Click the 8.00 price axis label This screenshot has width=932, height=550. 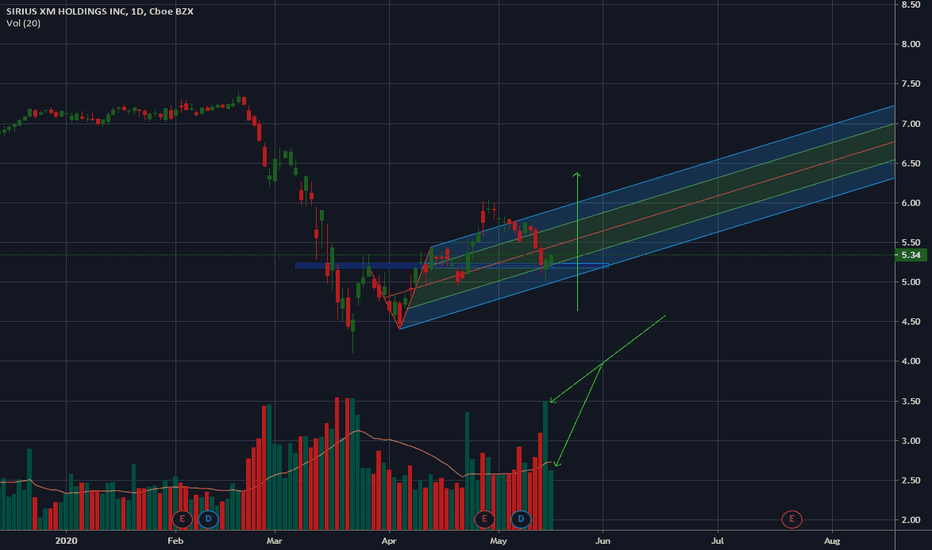(x=911, y=44)
